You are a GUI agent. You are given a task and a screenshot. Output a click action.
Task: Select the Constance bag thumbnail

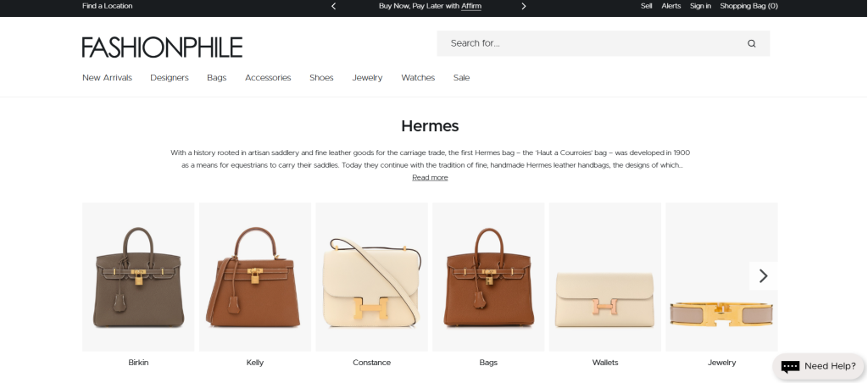pos(371,277)
